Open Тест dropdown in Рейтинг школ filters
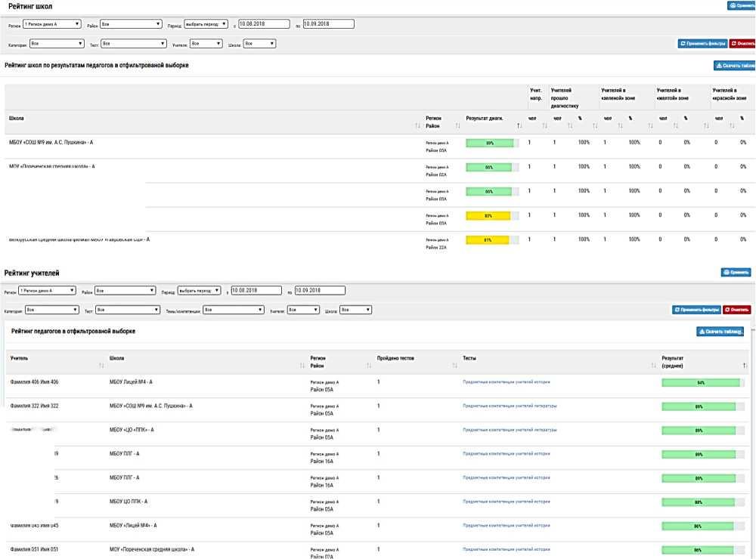The width and height of the screenshot is (756, 559). (134, 44)
